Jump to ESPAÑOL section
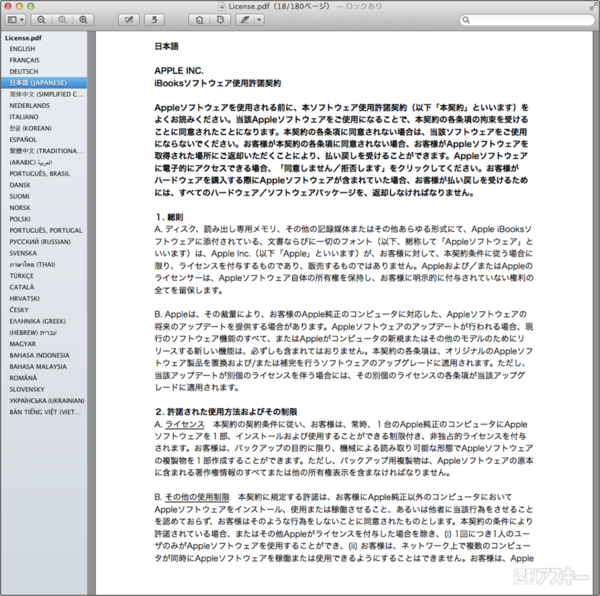The image size is (600, 596). coord(23,140)
